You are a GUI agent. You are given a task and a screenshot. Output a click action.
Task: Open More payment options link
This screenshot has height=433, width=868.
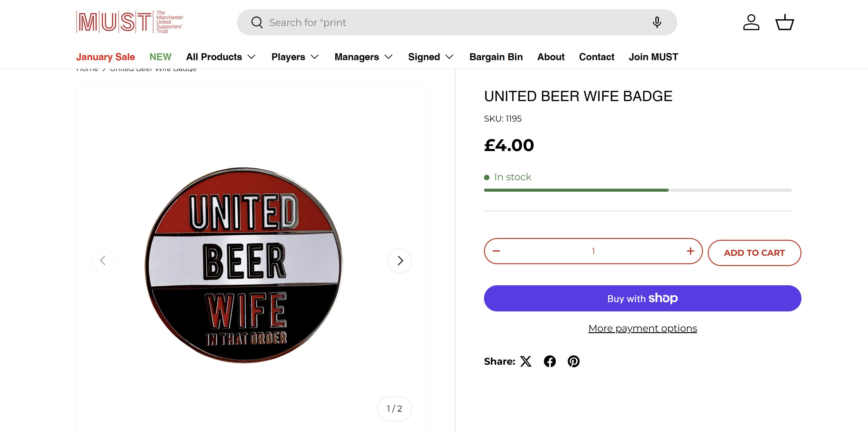tap(642, 328)
